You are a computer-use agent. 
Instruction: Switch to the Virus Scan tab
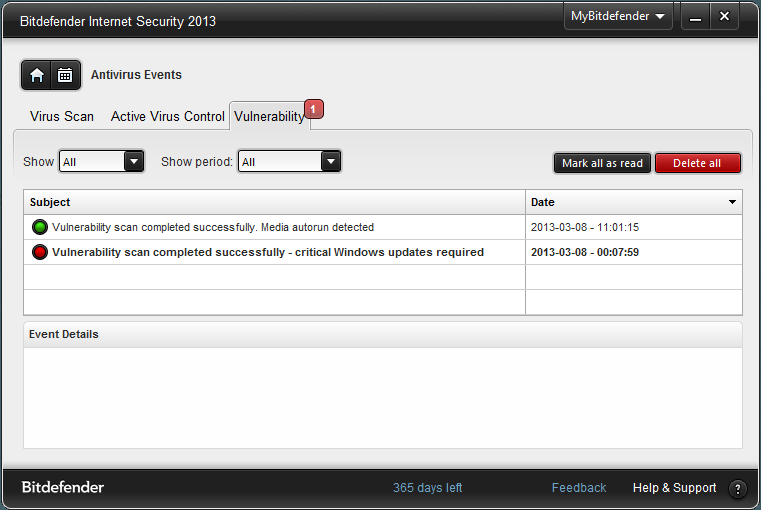coord(62,116)
